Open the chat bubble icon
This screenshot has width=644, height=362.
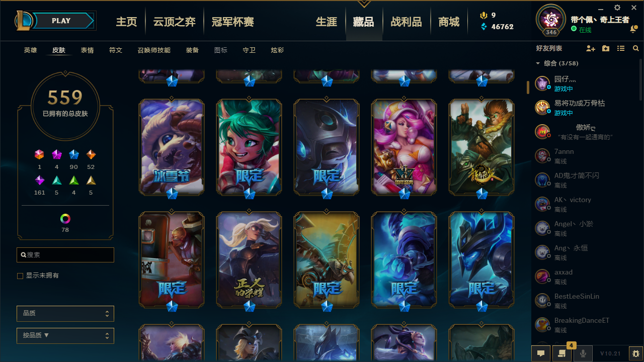tap(541, 353)
